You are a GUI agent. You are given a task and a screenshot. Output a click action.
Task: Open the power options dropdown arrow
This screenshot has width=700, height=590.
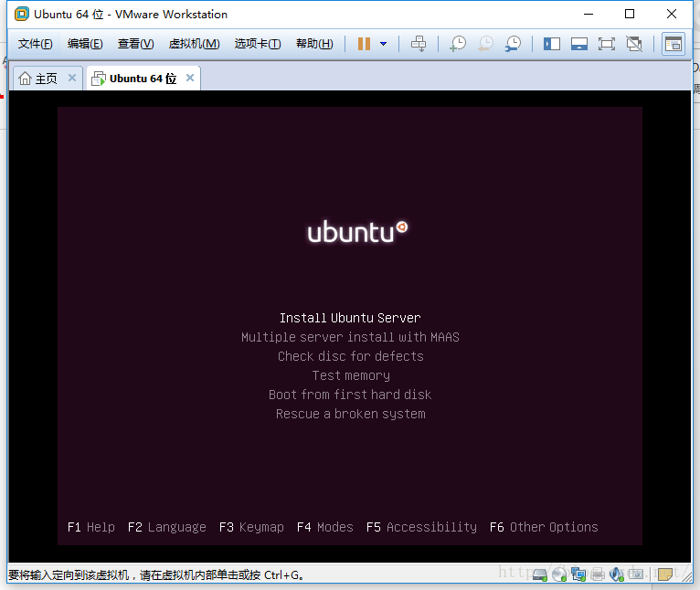(x=383, y=44)
